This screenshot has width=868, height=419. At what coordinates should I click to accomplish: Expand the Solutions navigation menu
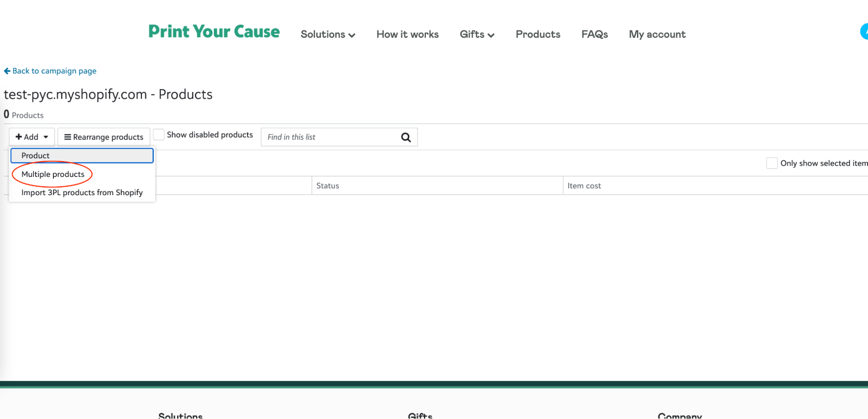(328, 34)
